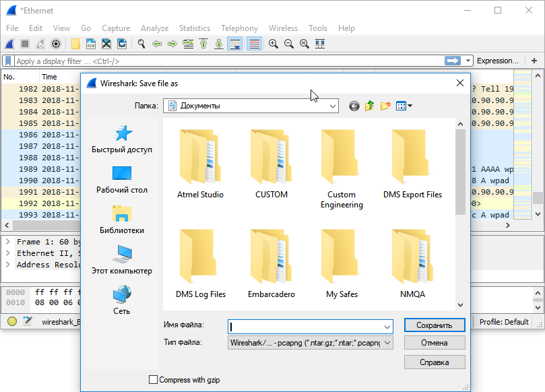The width and height of the screenshot is (545, 392).
Task: Click the Save (Сохранить) button
Action: [x=435, y=325]
